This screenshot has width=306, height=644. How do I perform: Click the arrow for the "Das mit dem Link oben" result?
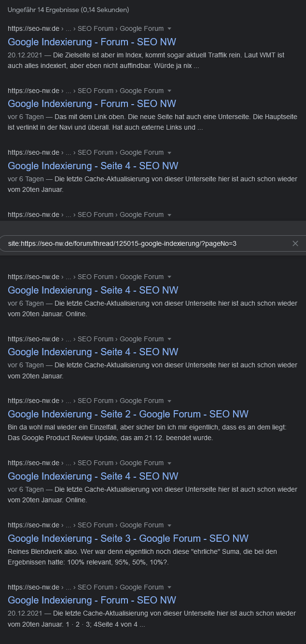pos(169,91)
